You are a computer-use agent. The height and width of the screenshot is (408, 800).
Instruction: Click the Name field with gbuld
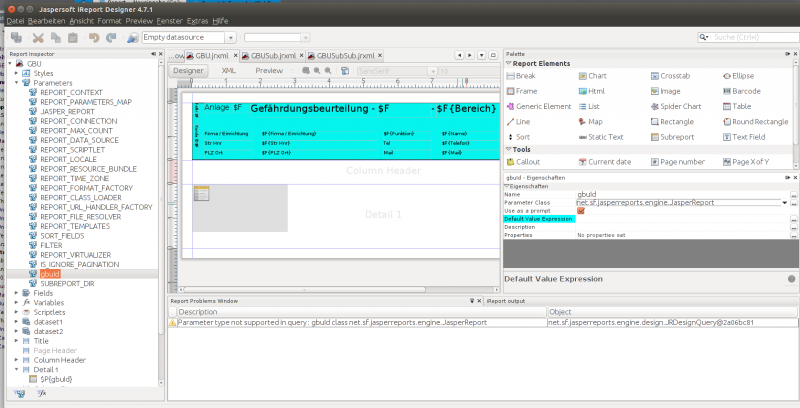[683, 194]
